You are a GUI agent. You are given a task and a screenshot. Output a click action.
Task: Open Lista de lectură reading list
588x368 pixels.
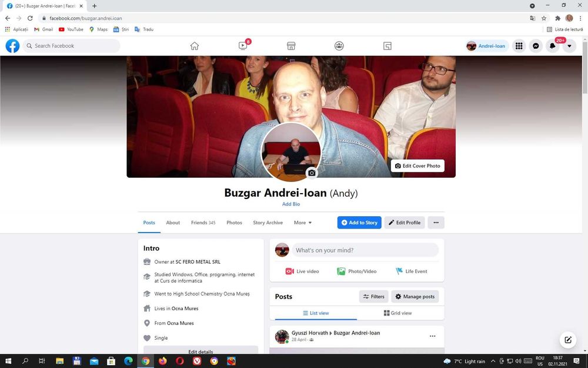click(x=564, y=29)
